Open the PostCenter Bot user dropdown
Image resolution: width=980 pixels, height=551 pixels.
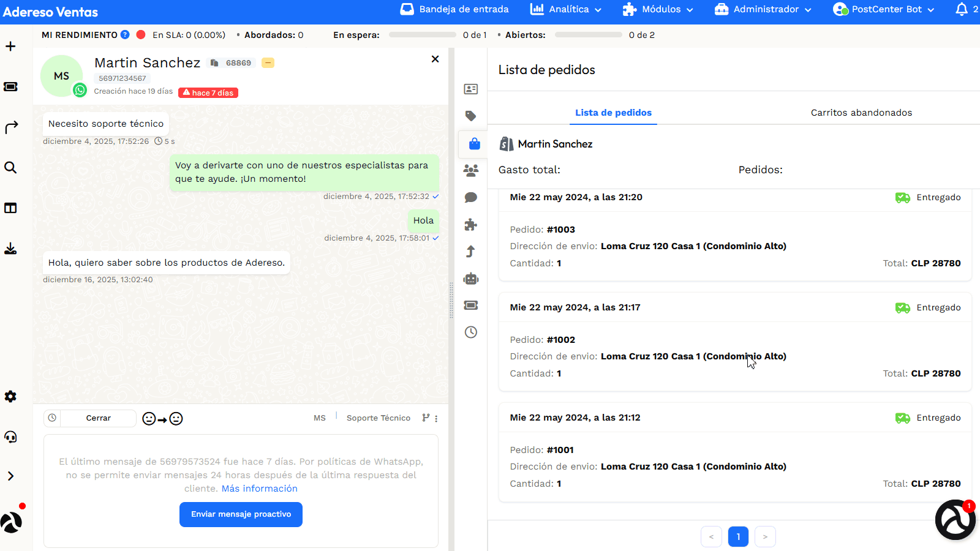883,9
